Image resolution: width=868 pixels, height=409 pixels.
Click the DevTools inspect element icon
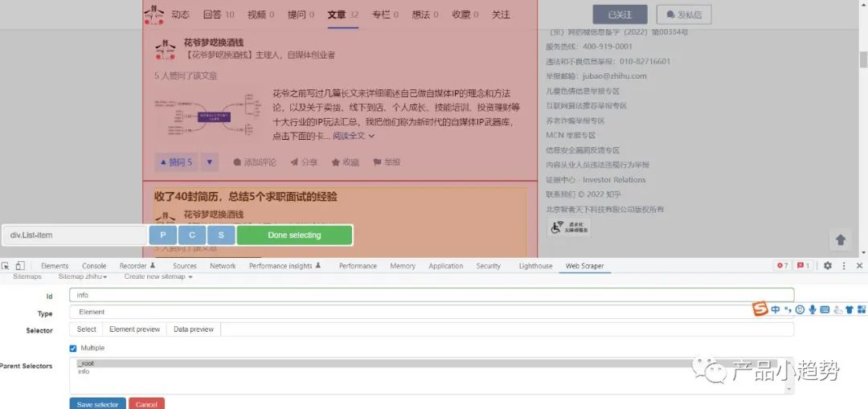6,266
